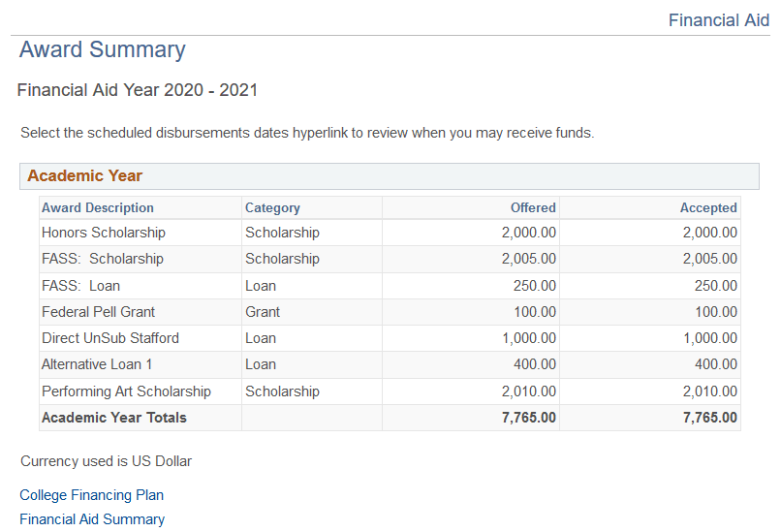Open the Financial Aid Summary link
Screen dimensions: 781x532
[x=92, y=519]
